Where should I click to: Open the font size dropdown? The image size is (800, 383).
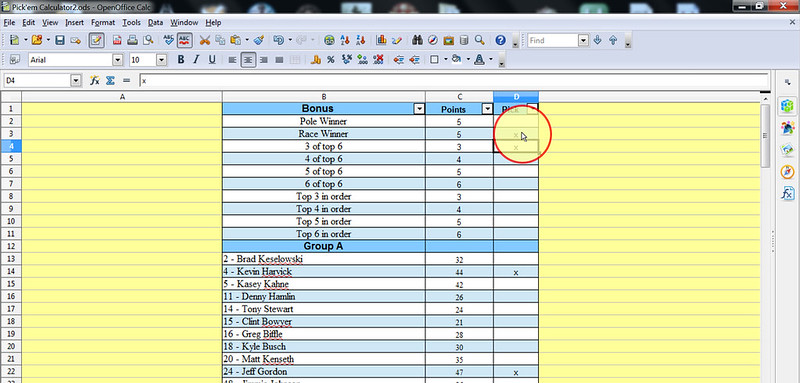162,60
